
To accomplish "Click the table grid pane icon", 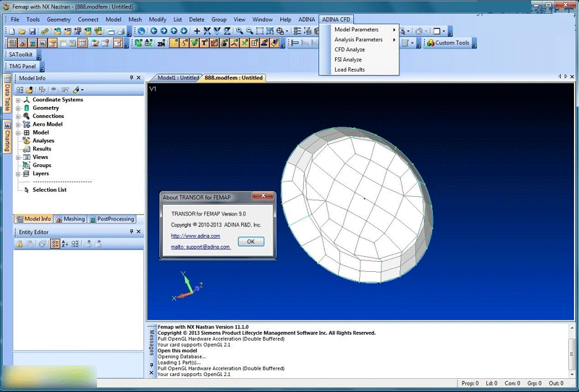I will pyautogui.click(x=83, y=43).
